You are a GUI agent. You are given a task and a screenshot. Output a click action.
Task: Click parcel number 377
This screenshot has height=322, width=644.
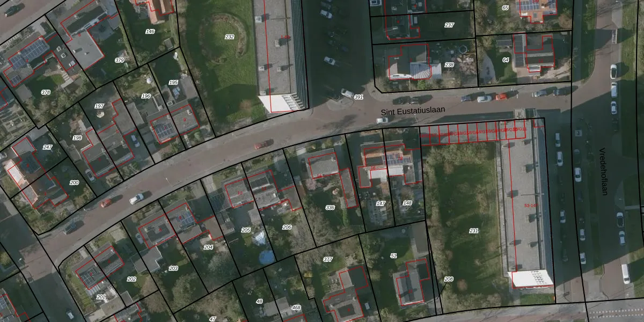(x=327, y=259)
